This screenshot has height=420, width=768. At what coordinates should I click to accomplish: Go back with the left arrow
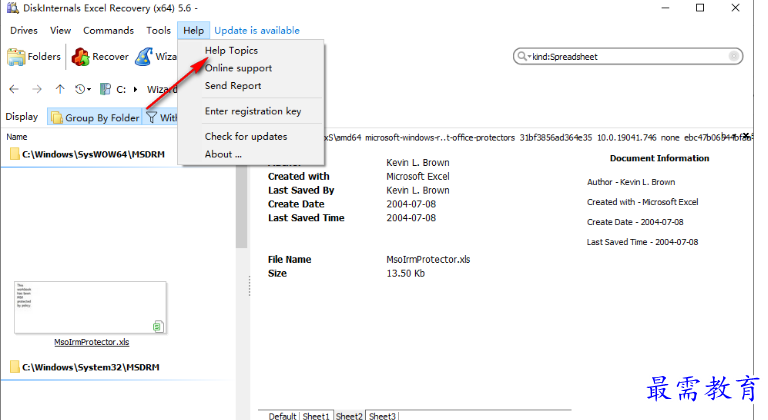click(x=14, y=89)
